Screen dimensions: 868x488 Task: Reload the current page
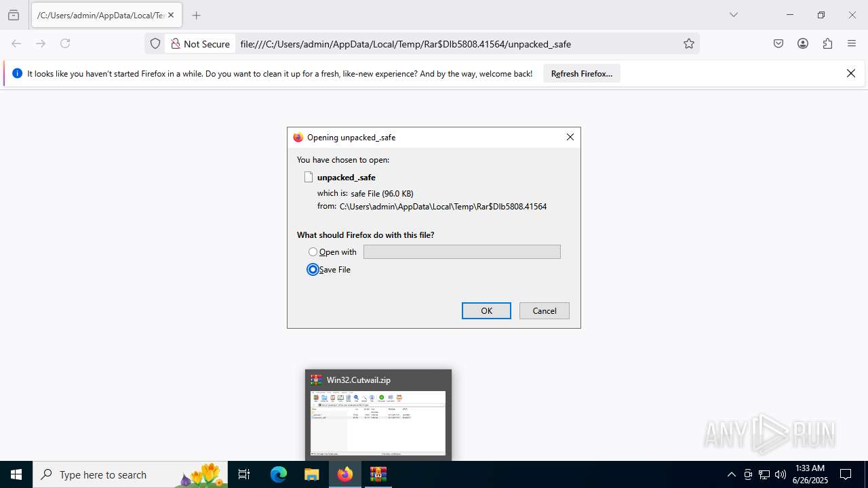[x=65, y=43]
